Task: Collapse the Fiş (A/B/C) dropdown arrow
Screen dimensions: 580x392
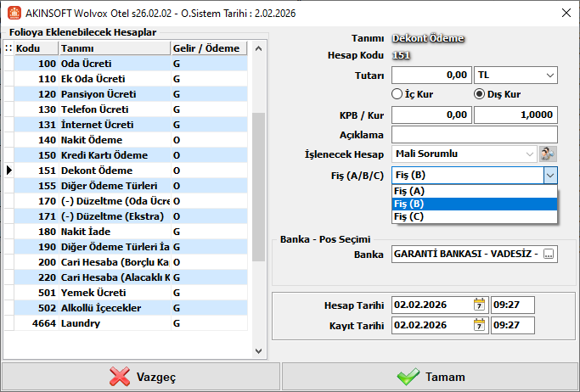Action: [x=549, y=175]
